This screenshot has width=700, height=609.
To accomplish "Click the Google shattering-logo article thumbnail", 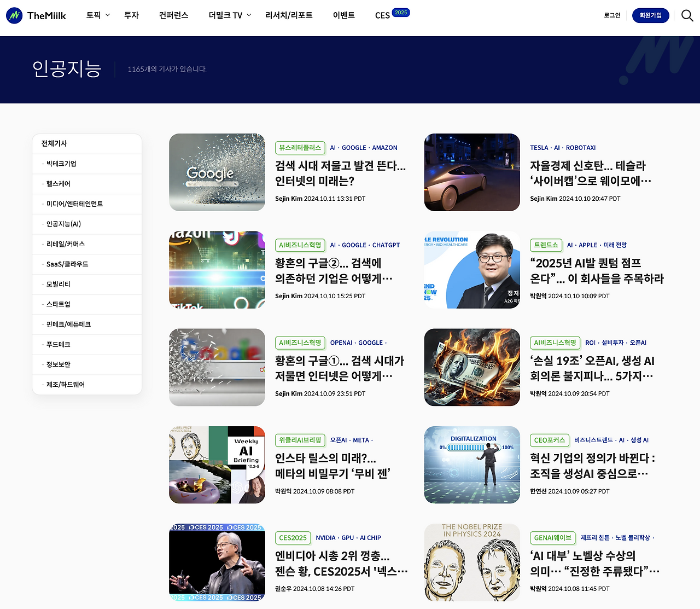I will pyautogui.click(x=217, y=172).
